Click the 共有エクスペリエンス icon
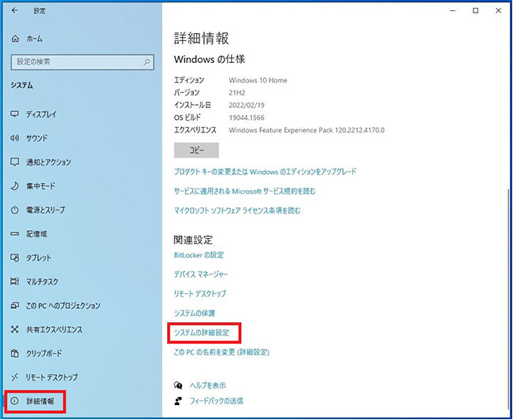 tap(15, 329)
